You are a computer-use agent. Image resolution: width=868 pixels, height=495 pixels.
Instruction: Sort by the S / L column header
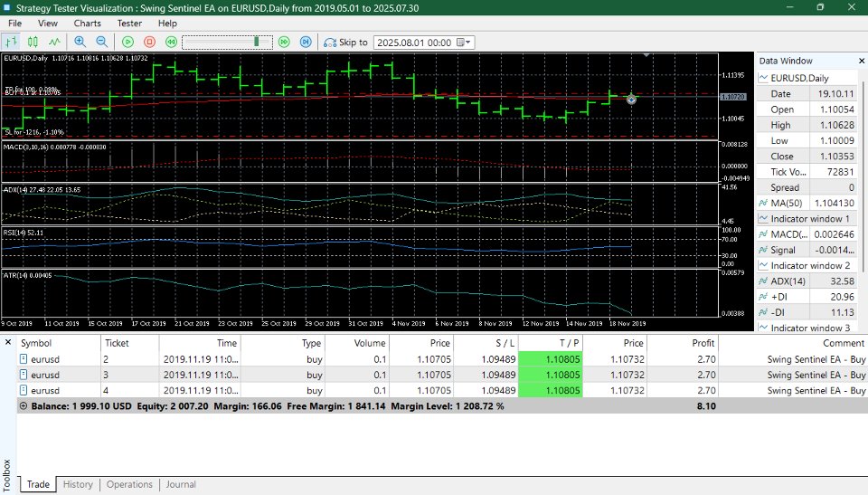486,343
